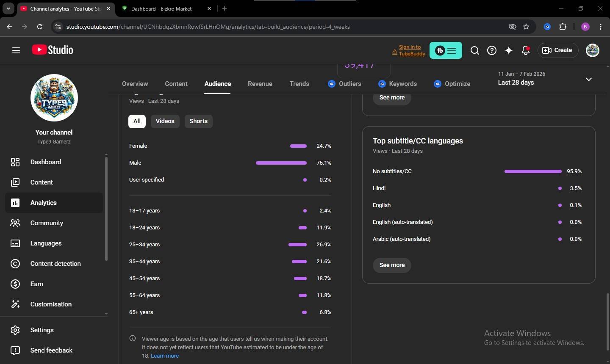
Task: Click See more under subtitle languages
Action: click(392, 265)
